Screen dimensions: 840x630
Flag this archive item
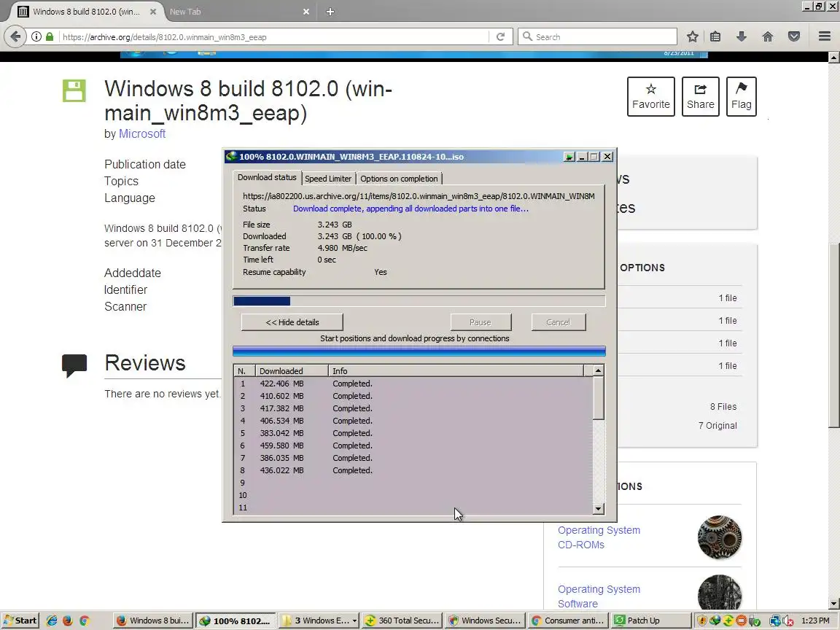point(741,96)
